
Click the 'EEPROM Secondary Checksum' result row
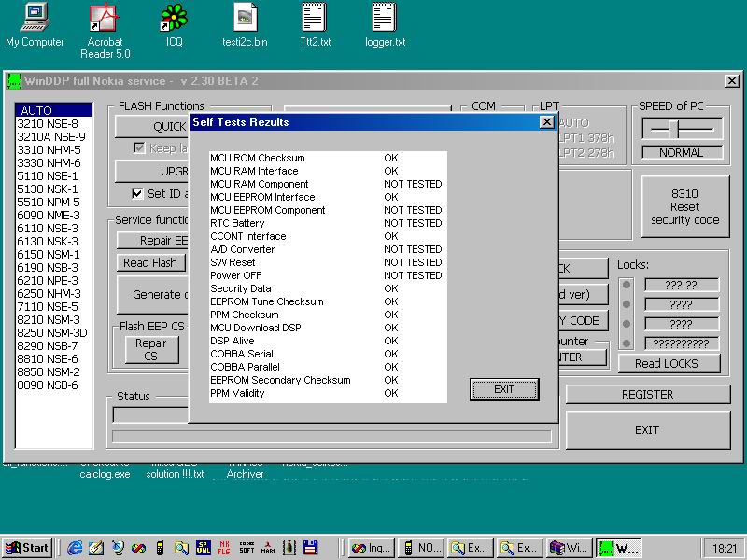pos(328,380)
